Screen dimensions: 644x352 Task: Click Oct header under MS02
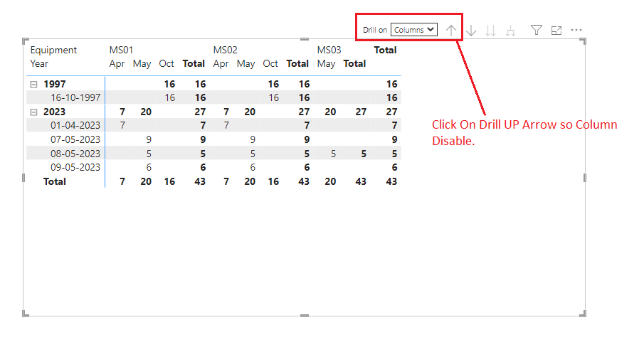270,63
